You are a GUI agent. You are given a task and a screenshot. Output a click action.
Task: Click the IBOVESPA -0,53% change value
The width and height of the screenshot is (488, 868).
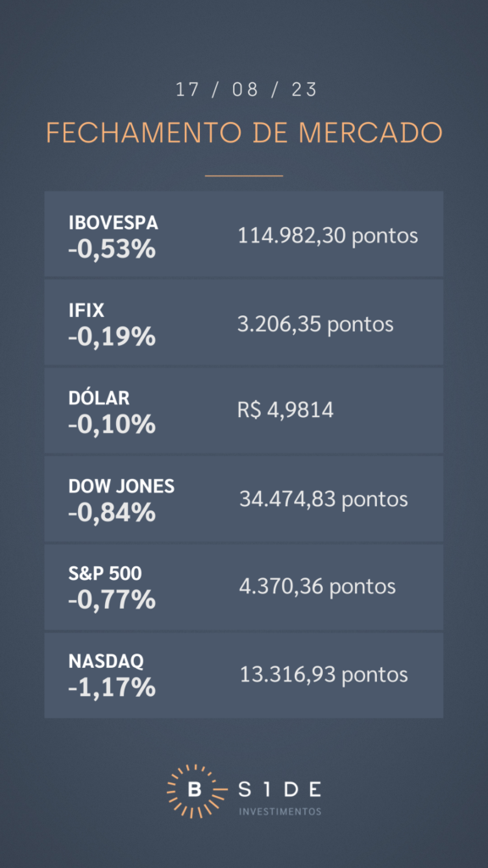click(113, 250)
